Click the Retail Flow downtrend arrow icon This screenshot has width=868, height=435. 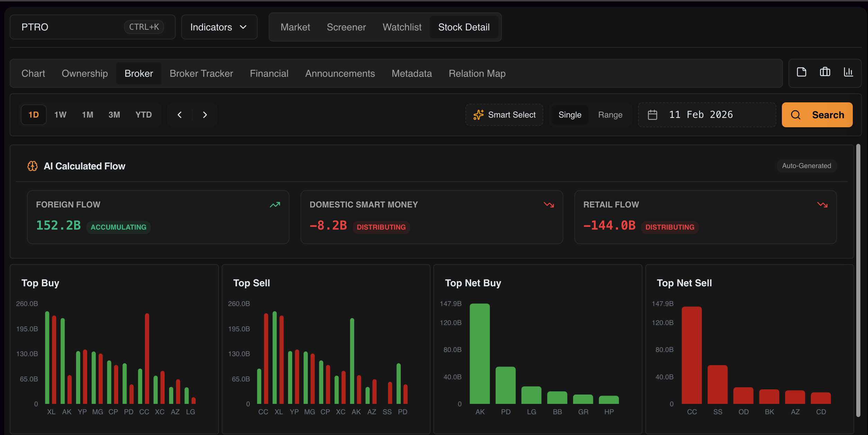[x=822, y=205]
